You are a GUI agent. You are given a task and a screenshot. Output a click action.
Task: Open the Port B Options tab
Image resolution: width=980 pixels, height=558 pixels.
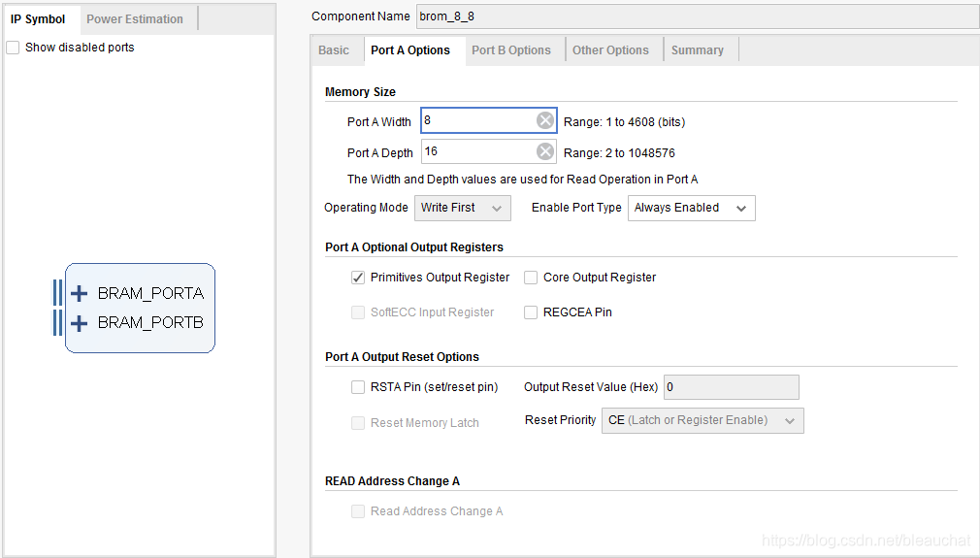point(511,50)
